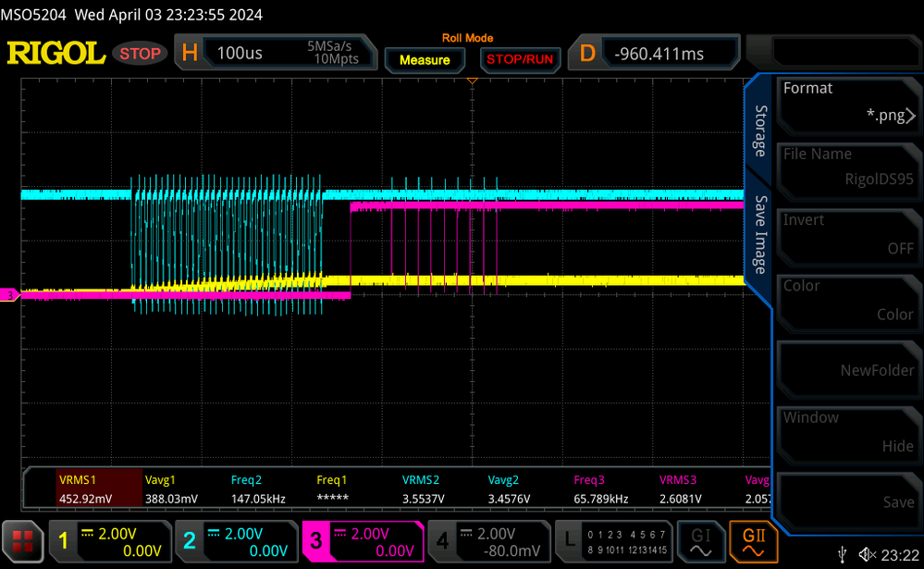Click the red STOP status indicator
This screenshot has height=569, width=924.
141,54
